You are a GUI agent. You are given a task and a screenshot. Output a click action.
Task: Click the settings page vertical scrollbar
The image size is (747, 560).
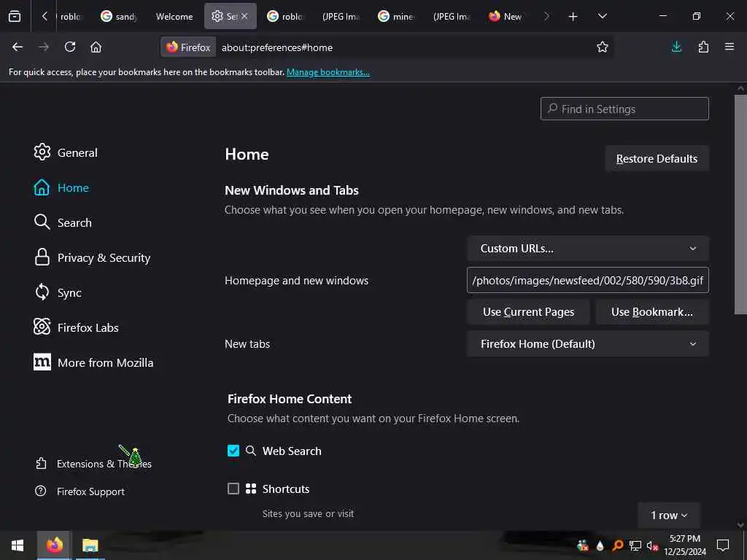tap(740, 205)
